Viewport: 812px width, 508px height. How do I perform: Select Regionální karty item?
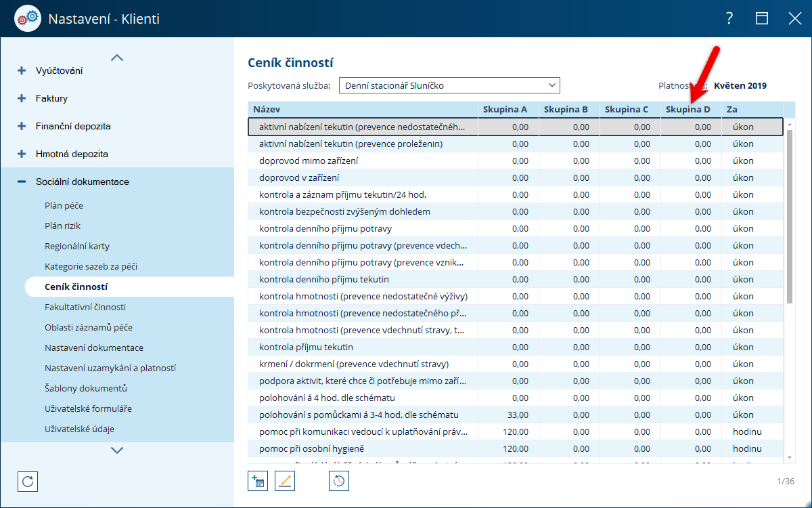point(77,246)
